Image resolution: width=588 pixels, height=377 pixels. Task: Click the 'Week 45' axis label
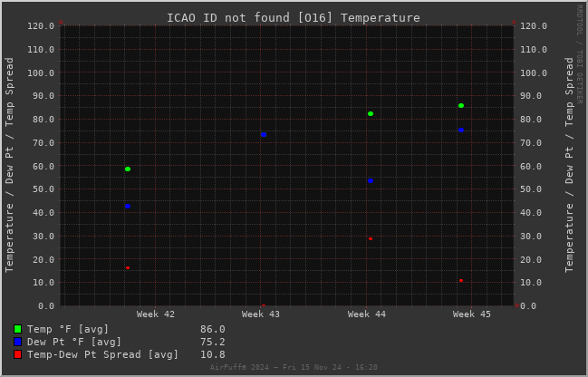pos(471,314)
